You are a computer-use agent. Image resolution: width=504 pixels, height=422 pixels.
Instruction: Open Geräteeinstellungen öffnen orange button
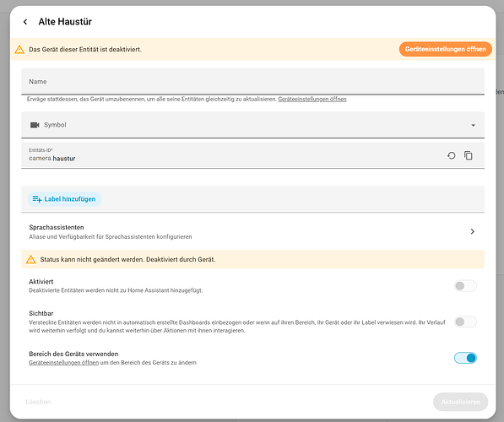[x=445, y=49]
